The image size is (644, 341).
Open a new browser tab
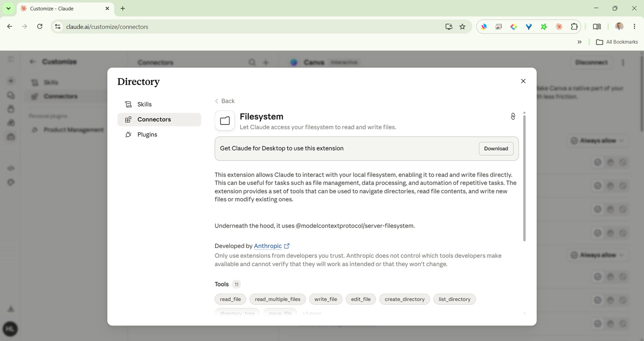[123, 8]
